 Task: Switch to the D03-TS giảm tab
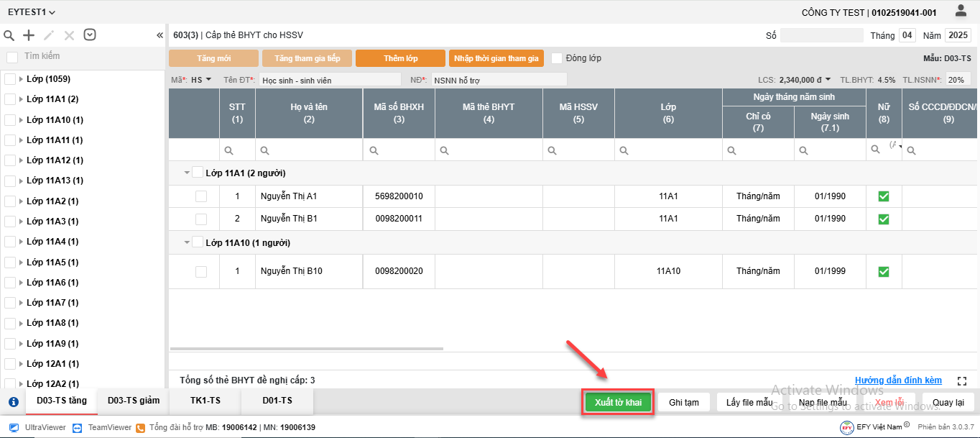click(x=133, y=401)
